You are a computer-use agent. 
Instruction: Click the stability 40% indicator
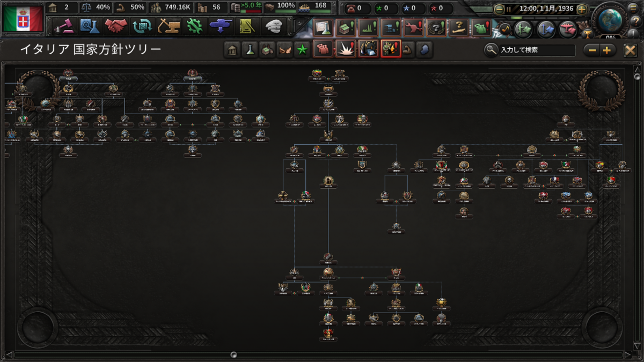pyautogui.click(x=96, y=8)
